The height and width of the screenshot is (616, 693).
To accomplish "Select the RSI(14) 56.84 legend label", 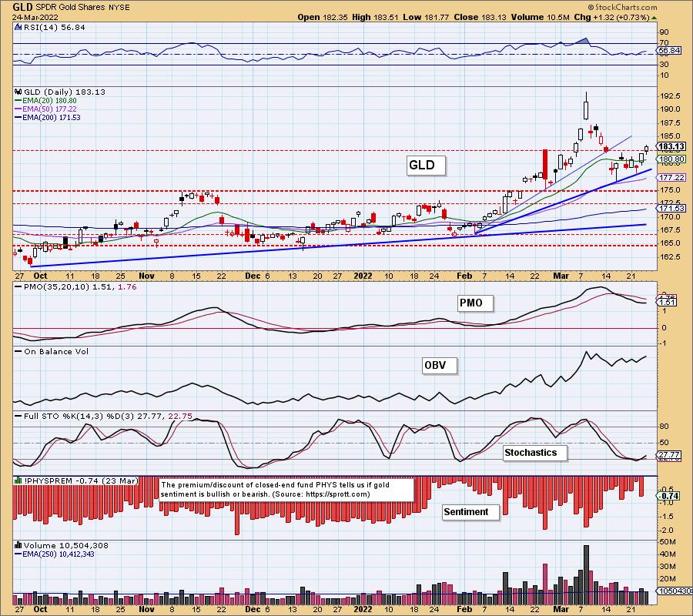I will click(53, 28).
